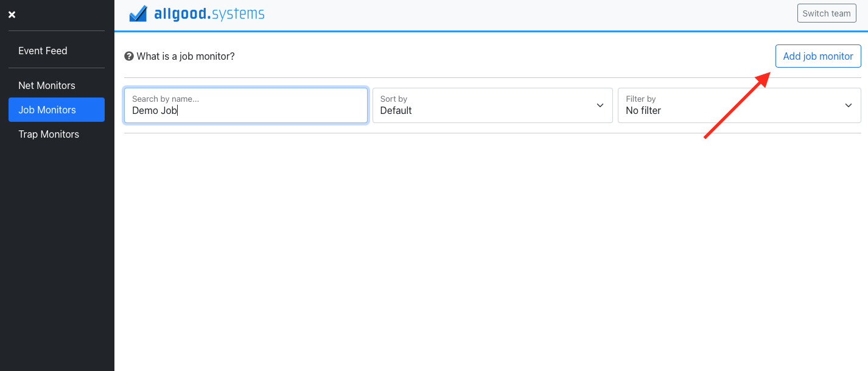
Task: Click the Add job monitor button
Action: [x=817, y=55]
